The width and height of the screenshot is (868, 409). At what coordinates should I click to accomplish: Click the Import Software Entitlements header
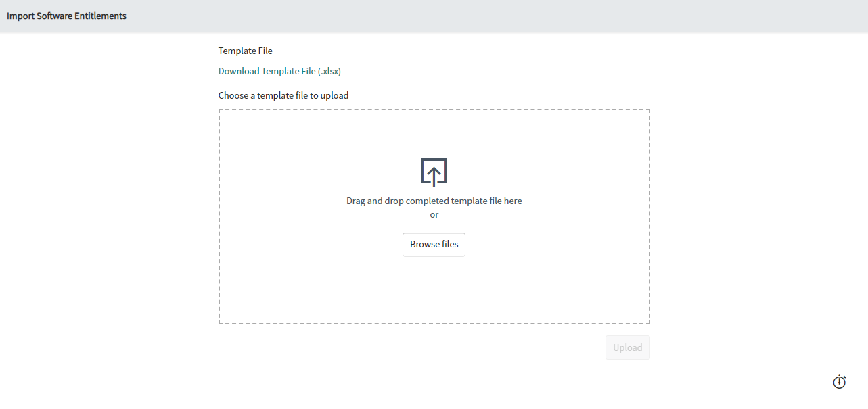pos(66,15)
